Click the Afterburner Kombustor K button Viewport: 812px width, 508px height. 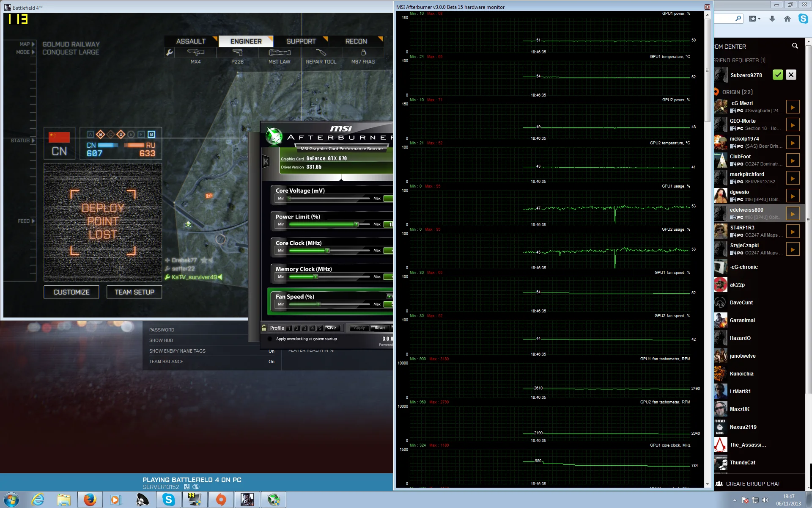[266, 161]
